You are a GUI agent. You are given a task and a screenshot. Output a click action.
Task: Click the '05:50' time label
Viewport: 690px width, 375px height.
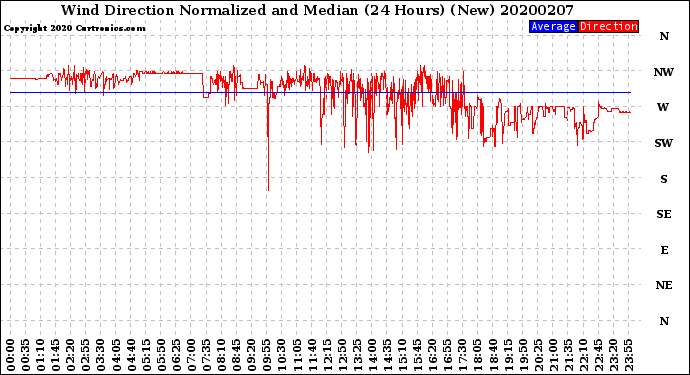coord(161,355)
